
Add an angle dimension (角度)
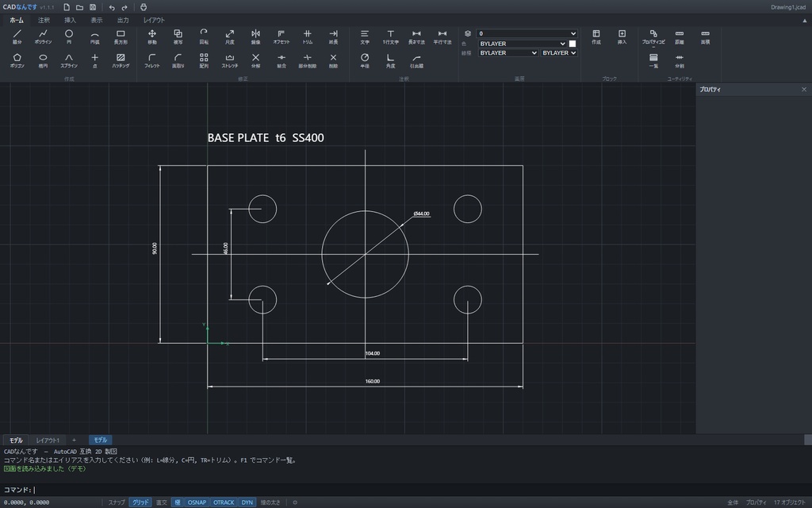[390, 60]
